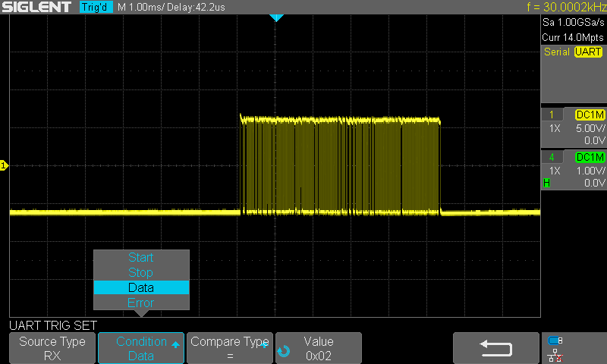Click the channel 4 '1.00V/' scale value

[590, 171]
